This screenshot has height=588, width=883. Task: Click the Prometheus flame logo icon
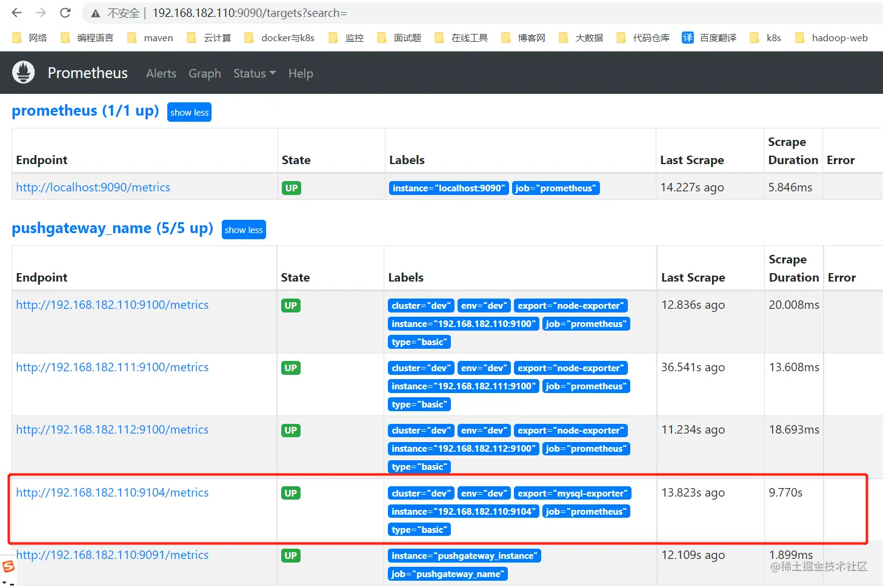(x=24, y=73)
